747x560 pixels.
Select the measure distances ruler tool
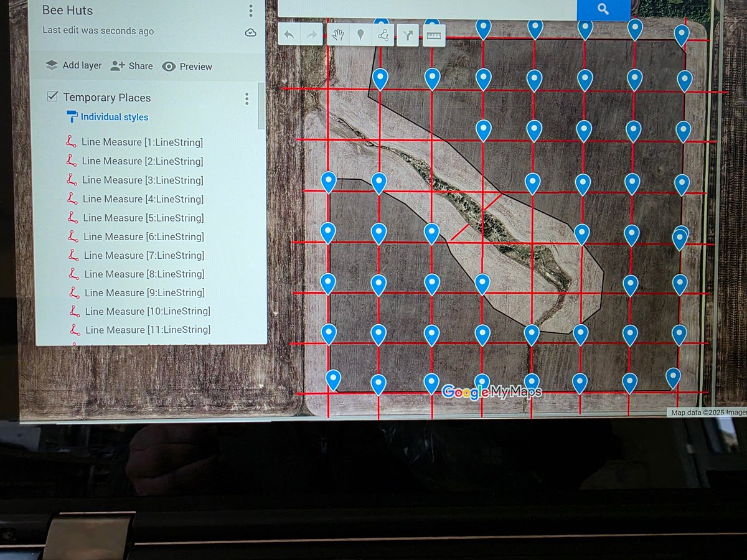click(x=433, y=35)
